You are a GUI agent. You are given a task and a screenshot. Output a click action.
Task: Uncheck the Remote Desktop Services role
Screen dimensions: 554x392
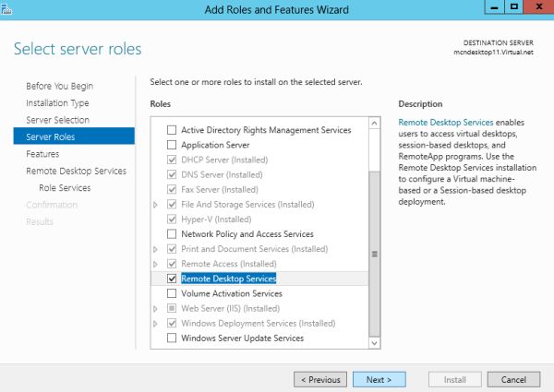click(171, 279)
